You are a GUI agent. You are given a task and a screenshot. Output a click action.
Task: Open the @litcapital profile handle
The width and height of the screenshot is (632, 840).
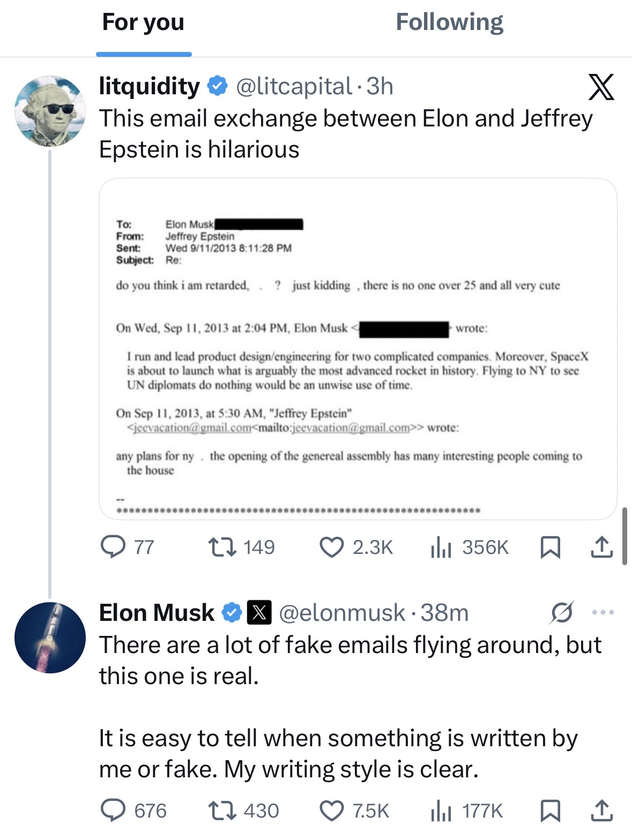[x=294, y=86]
